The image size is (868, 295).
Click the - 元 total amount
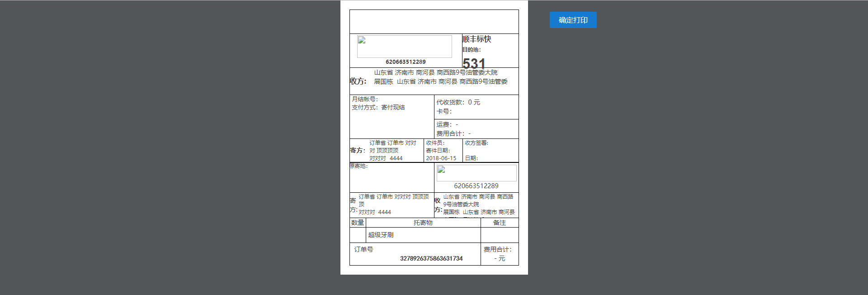500,259
